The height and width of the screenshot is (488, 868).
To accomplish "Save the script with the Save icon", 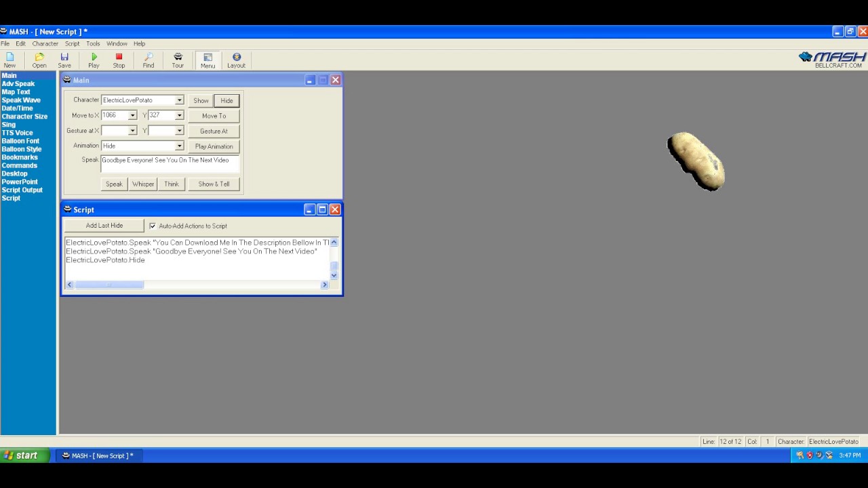I will [64, 60].
